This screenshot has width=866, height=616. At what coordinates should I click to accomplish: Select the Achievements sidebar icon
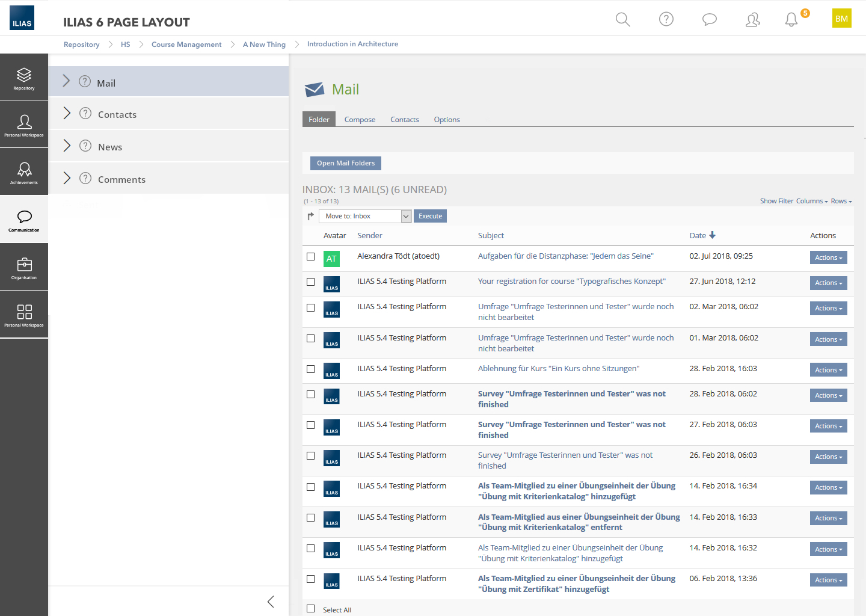click(24, 172)
